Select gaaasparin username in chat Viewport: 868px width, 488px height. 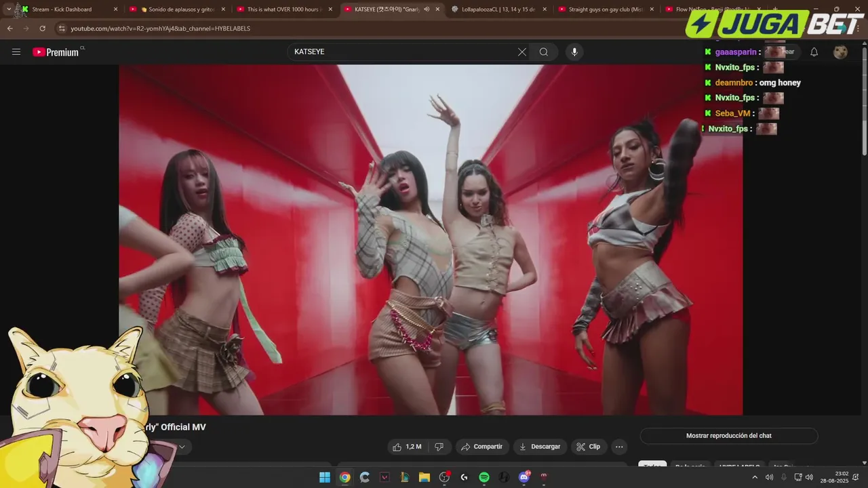(x=736, y=52)
